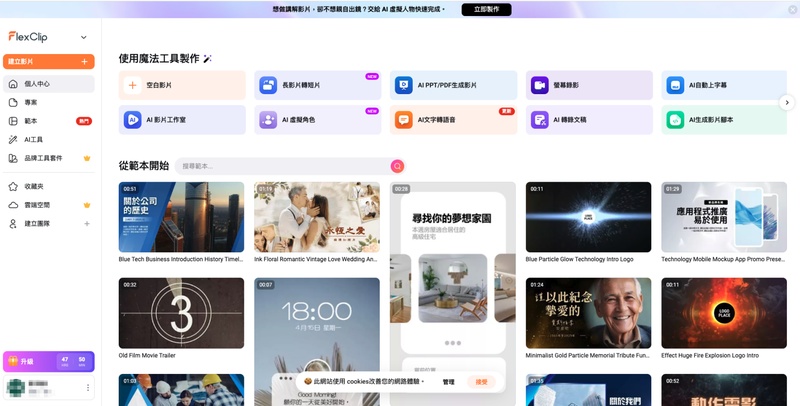Viewport: 800px width, 406px height.
Task: Click the AI 影片工作室 icon
Action: click(x=133, y=120)
